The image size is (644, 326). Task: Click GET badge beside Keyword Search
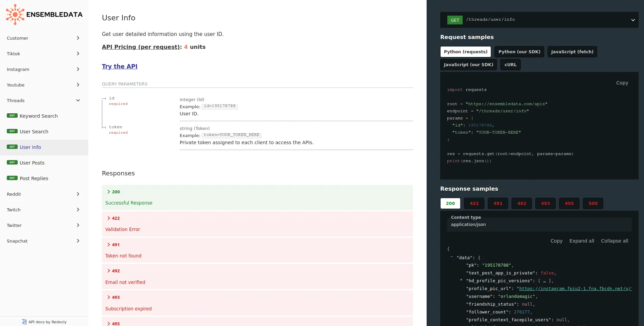coord(12,116)
